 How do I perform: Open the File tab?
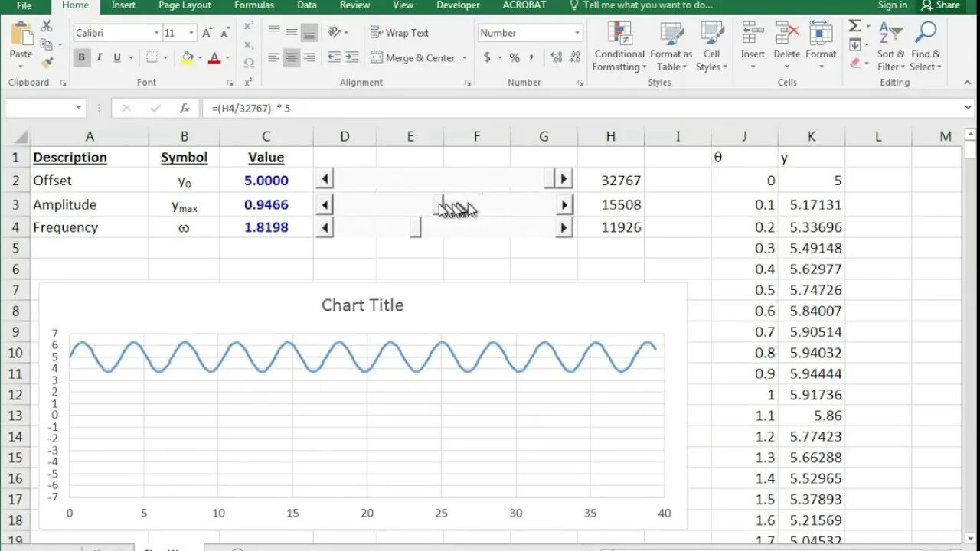click(x=24, y=5)
